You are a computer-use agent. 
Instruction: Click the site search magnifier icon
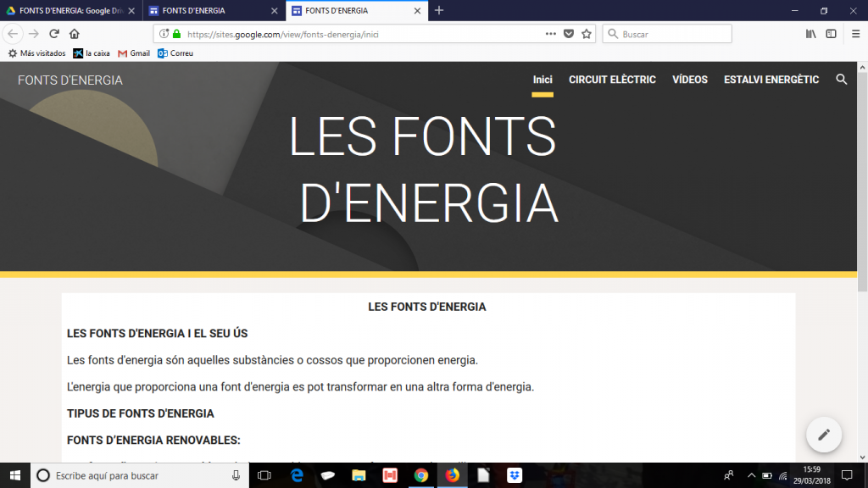pyautogui.click(x=841, y=80)
